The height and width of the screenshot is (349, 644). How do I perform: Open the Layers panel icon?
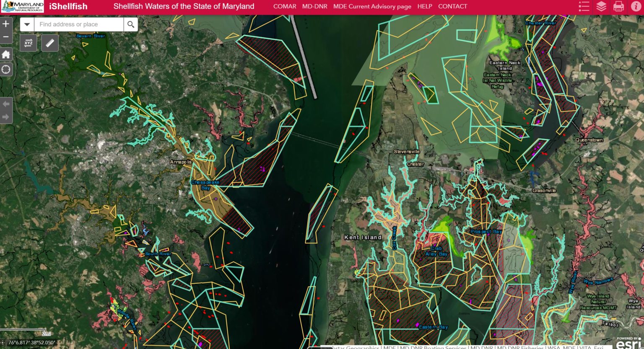click(x=601, y=6)
